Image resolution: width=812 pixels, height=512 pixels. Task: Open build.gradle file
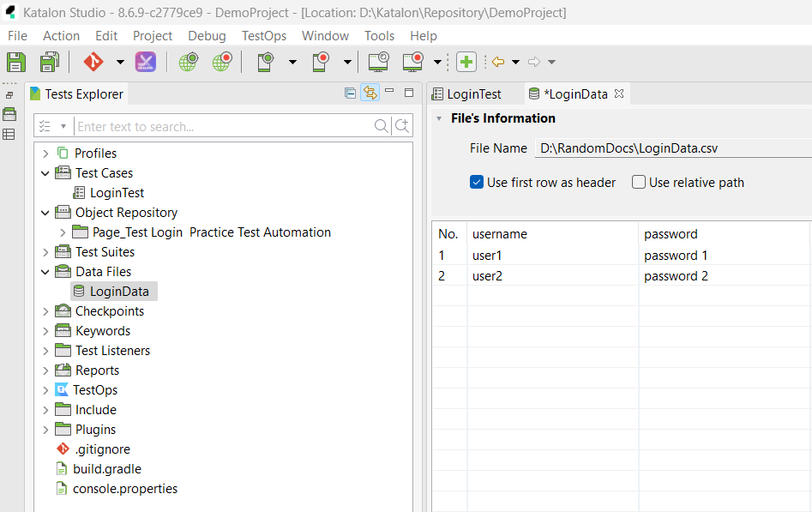(107, 469)
